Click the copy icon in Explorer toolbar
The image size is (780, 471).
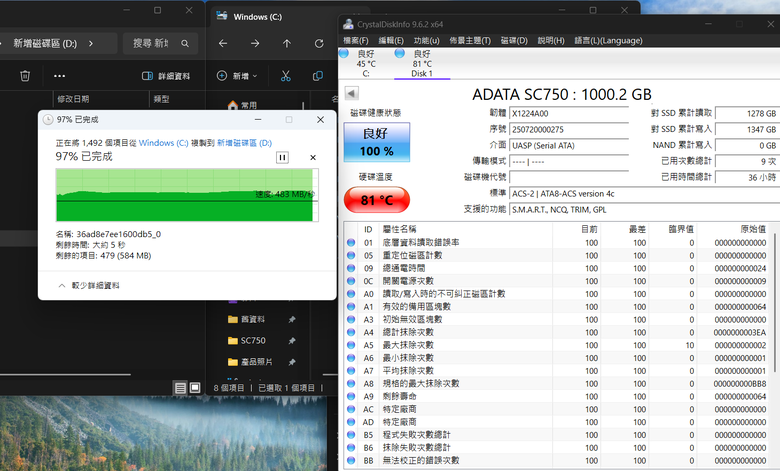tap(317, 76)
